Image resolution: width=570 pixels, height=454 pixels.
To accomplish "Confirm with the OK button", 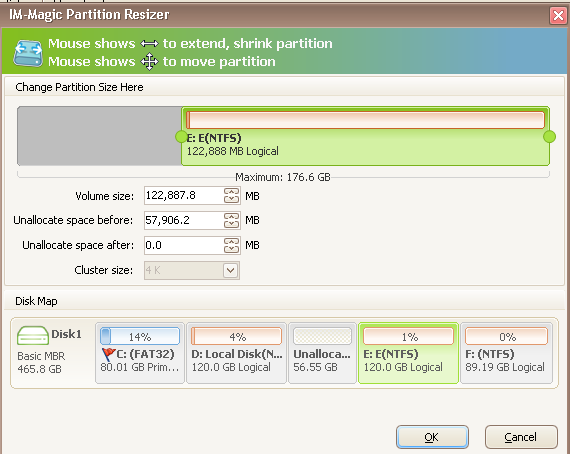I will pos(432,437).
